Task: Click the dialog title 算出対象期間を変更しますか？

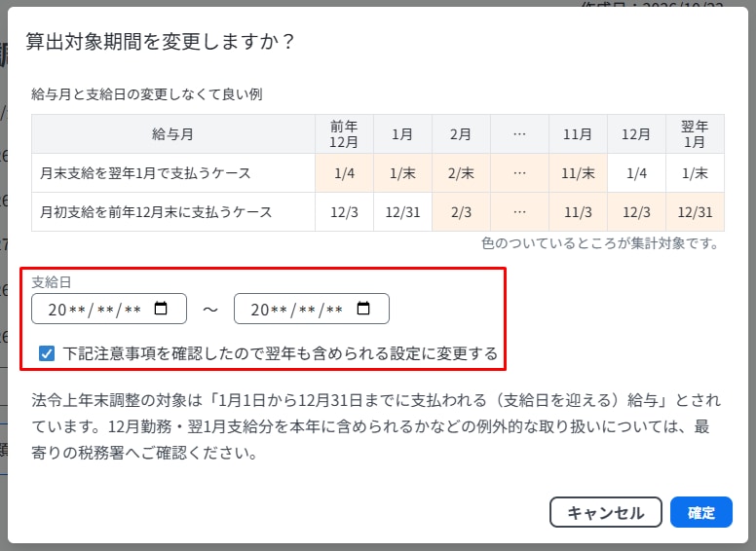Action: [x=160, y=41]
